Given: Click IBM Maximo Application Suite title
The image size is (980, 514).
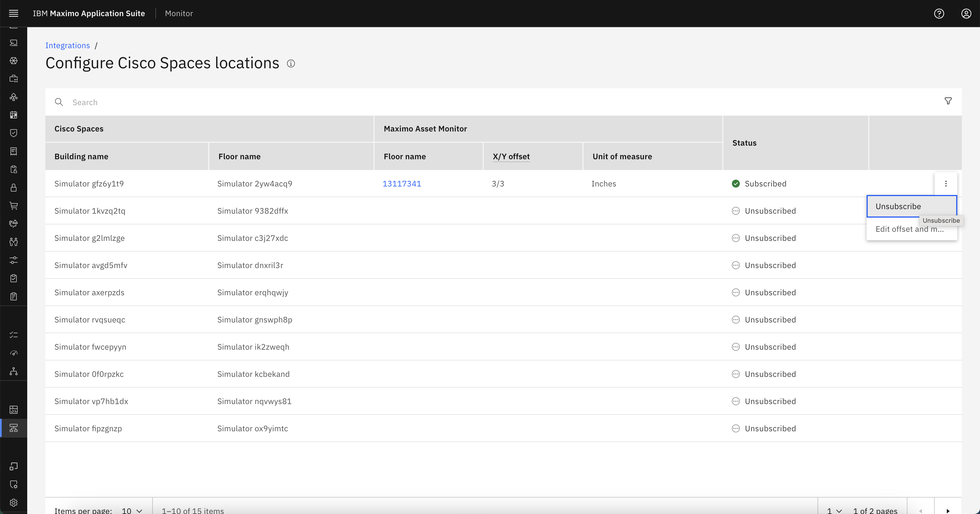Looking at the screenshot, I should pos(89,13).
